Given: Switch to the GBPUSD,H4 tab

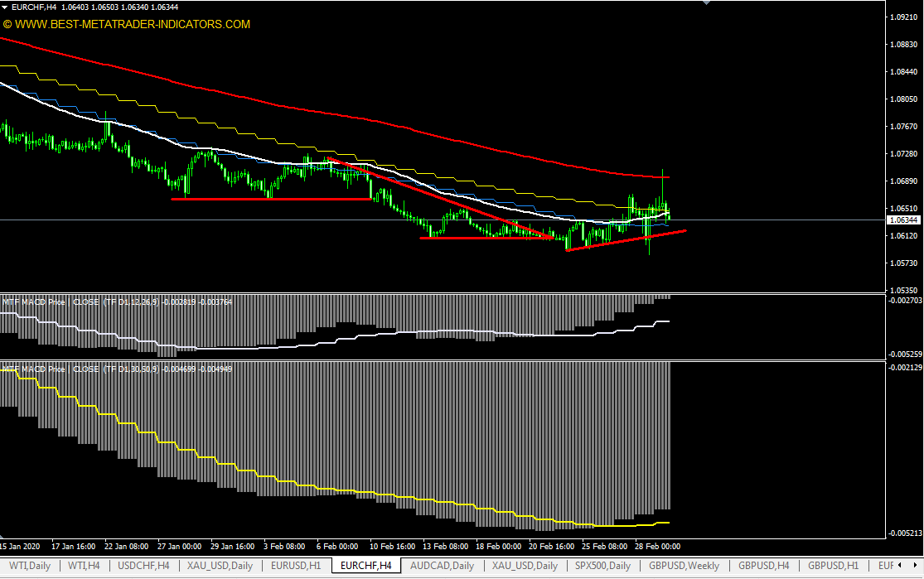Looking at the screenshot, I should click(760, 566).
